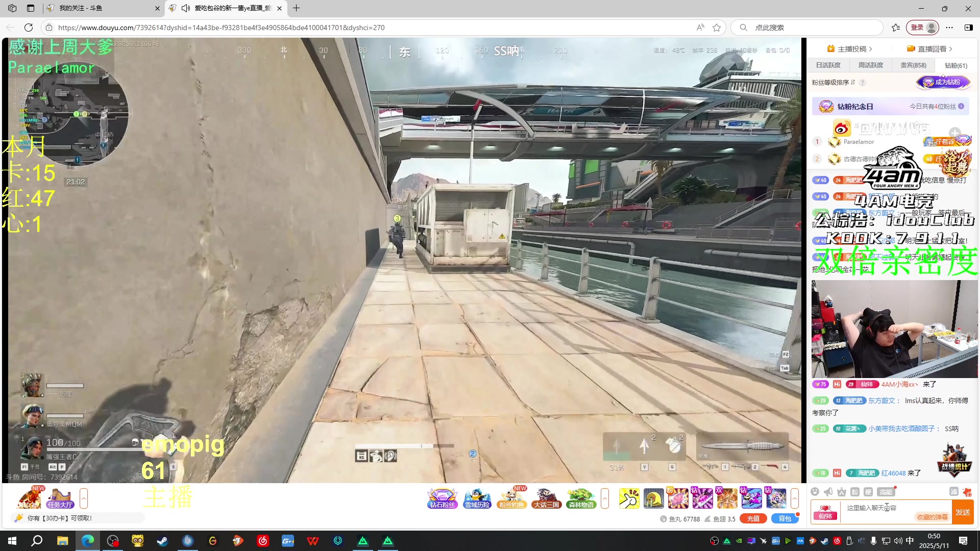
Task: Open the 粉丝钓鱼 activity icon
Action: click(x=512, y=498)
